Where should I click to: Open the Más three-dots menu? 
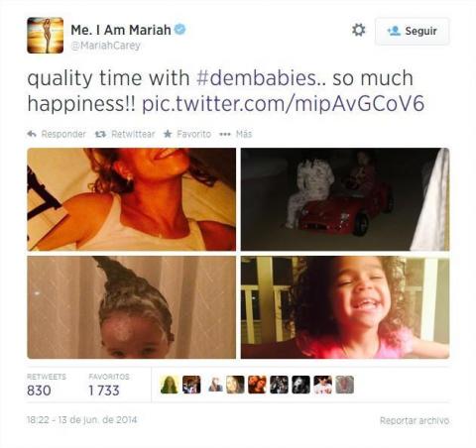click(225, 134)
